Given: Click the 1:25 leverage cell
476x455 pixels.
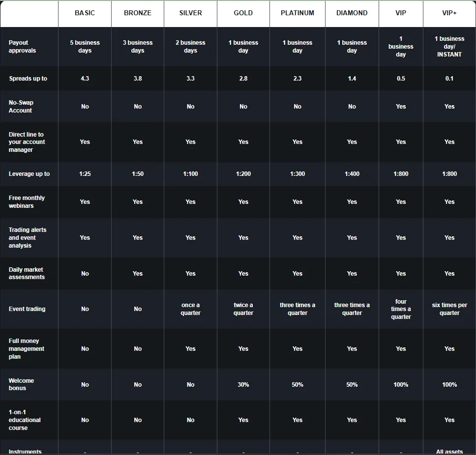Looking at the screenshot, I should [x=85, y=174].
